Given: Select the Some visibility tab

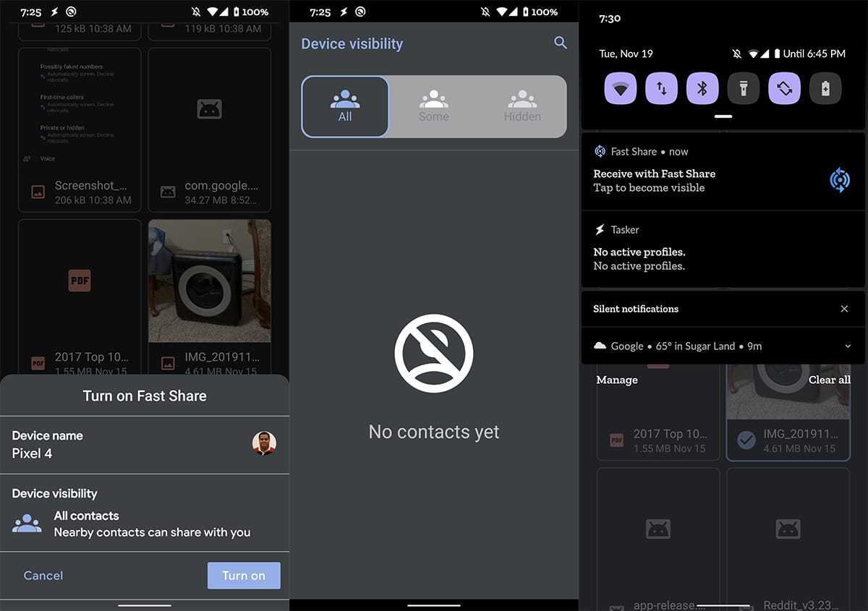Looking at the screenshot, I should pyautogui.click(x=433, y=106).
